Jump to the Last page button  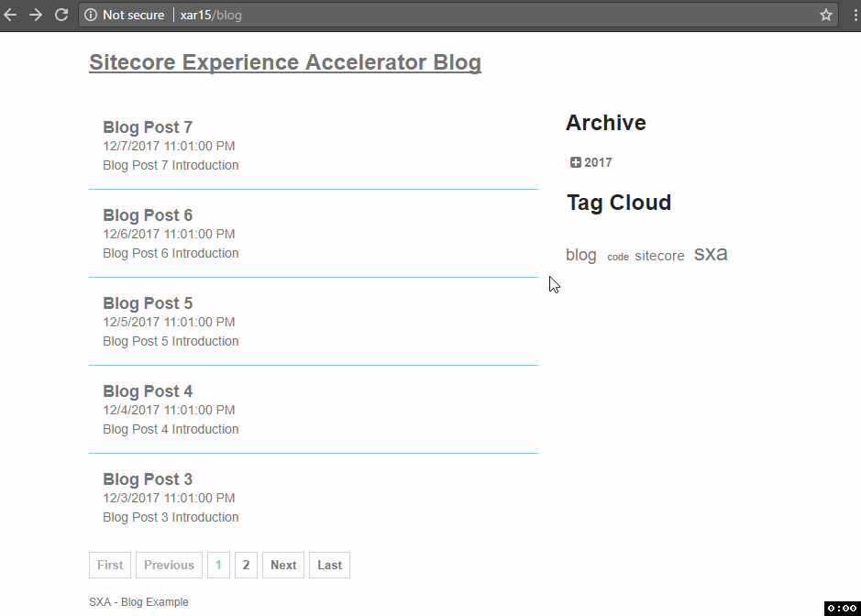point(329,565)
